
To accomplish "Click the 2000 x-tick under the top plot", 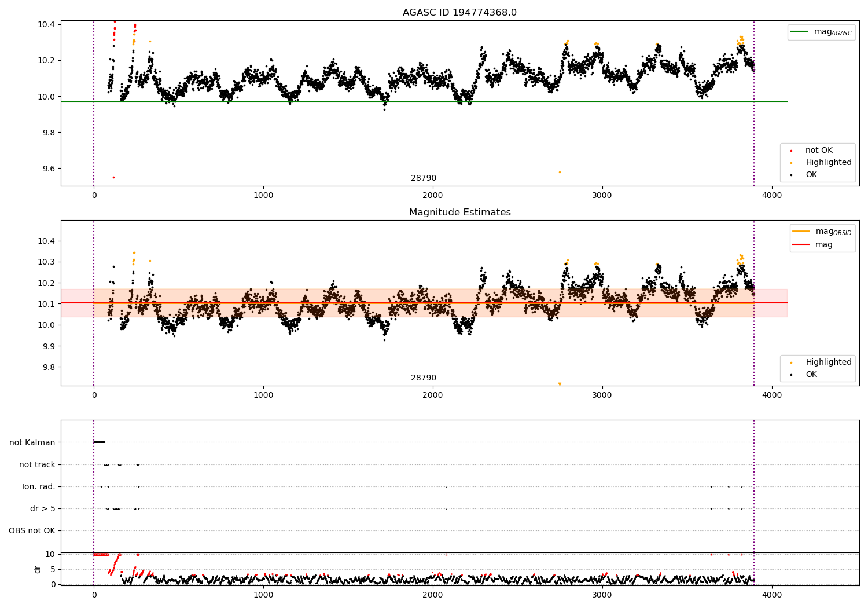I will click(433, 196).
